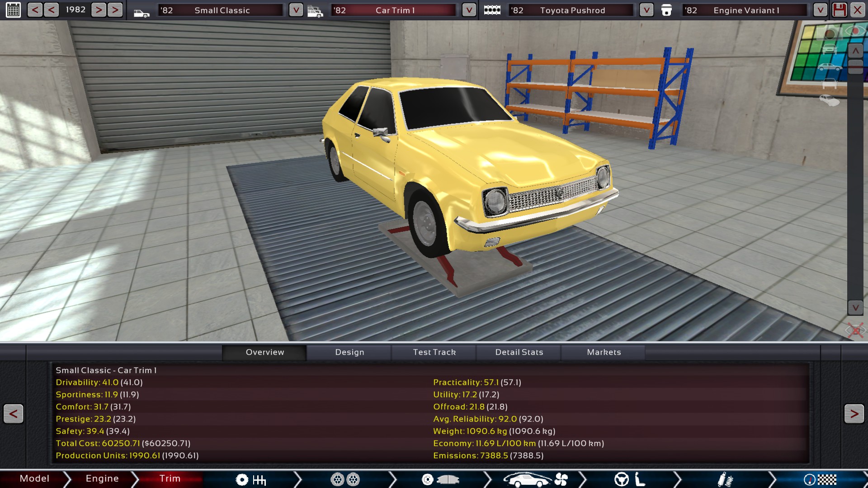Expand the Engine Variant 1 dropdown
868x488 pixels.
820,10
